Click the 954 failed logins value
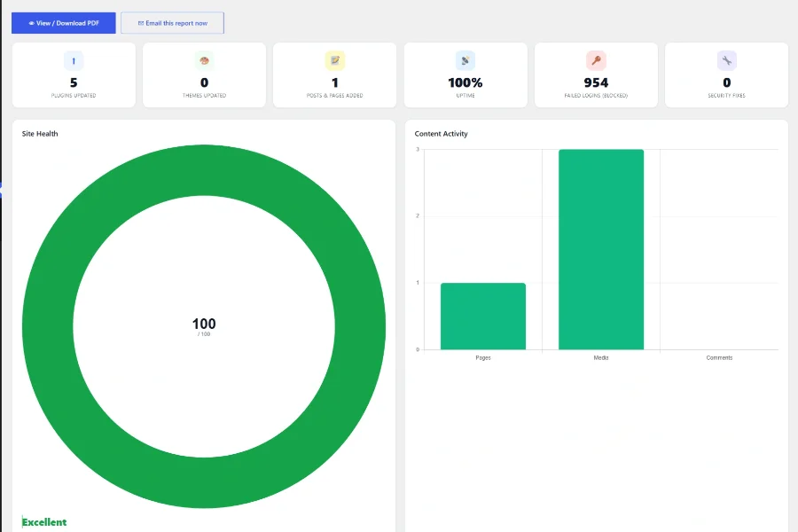The height and width of the screenshot is (532, 798). pos(596,82)
